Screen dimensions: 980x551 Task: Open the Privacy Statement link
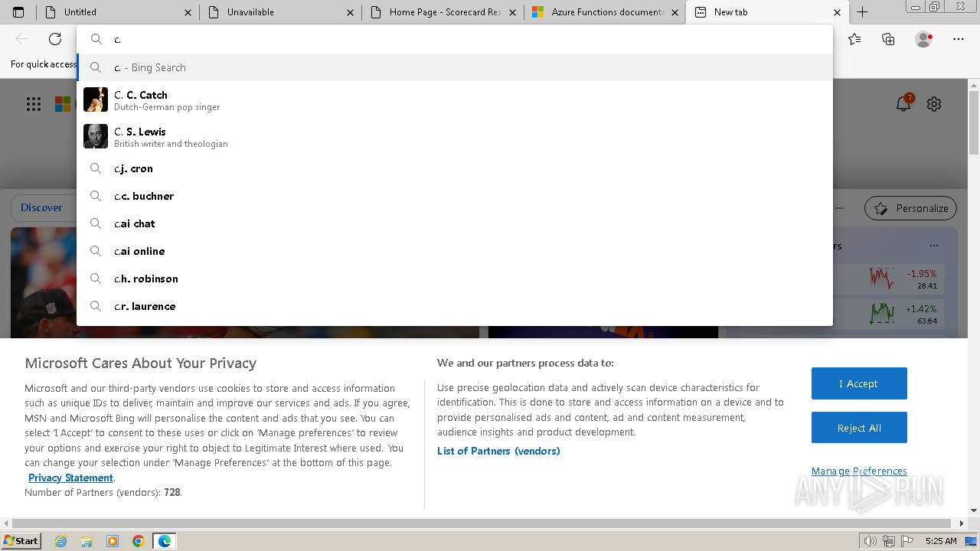pos(70,478)
